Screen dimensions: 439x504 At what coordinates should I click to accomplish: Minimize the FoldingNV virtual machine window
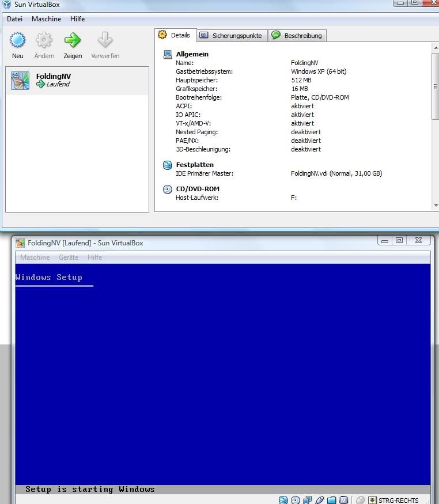coord(385,240)
